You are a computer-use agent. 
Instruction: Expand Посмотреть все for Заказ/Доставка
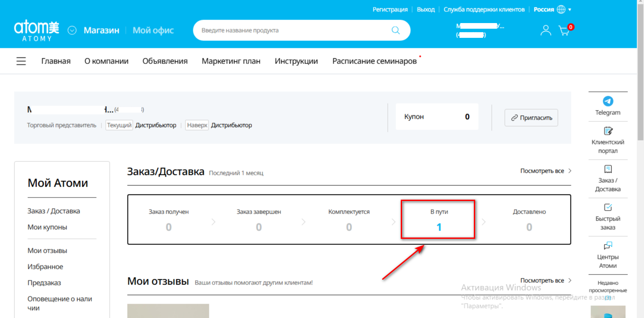[546, 171]
